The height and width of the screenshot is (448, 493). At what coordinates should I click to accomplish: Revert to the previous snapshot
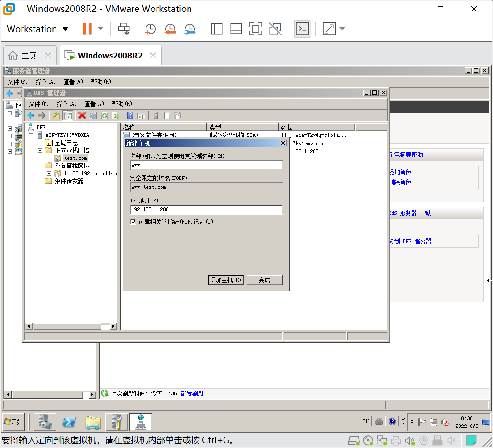170,29
